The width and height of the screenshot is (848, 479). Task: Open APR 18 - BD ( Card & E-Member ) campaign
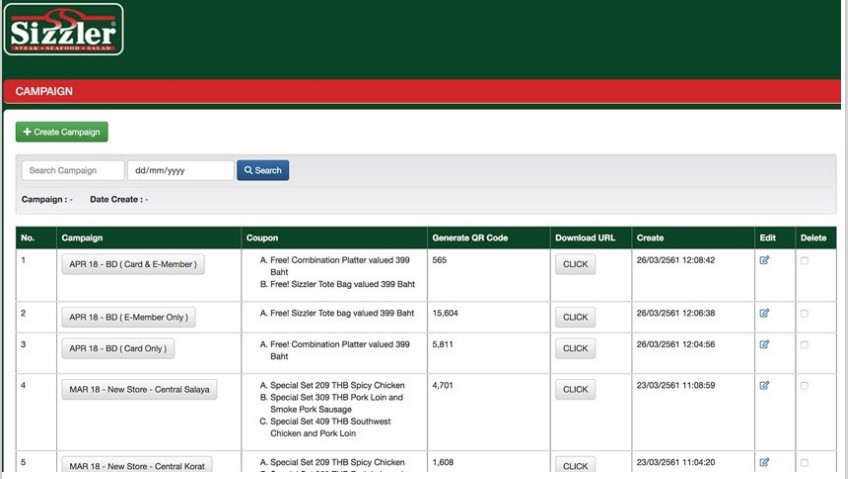click(133, 264)
